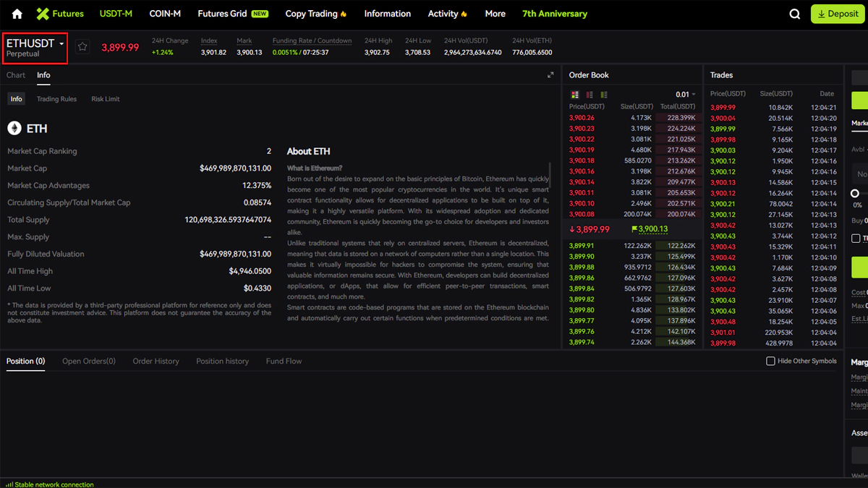Open the Order History tab
Screen dimensions: 868x488
156,361
